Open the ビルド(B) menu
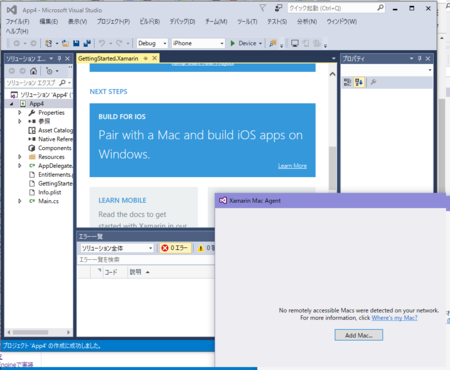Image resolution: width=450 pixels, height=370 pixels. coord(150,22)
